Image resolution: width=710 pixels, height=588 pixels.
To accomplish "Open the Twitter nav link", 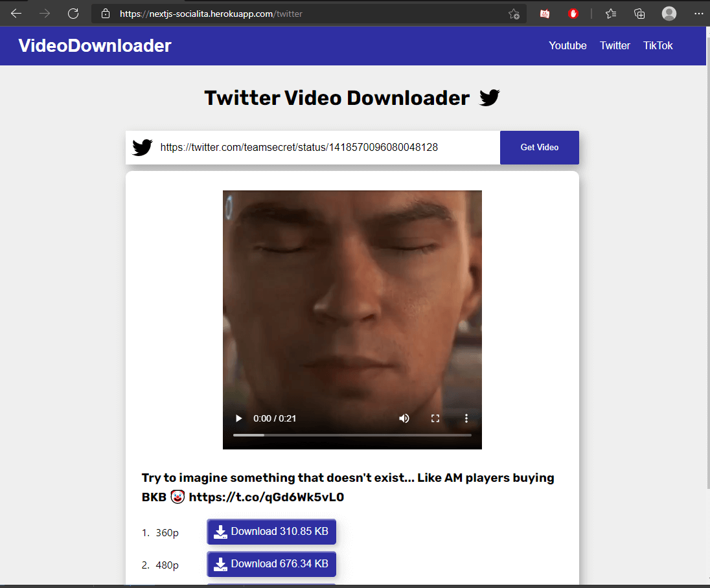I will (x=615, y=46).
